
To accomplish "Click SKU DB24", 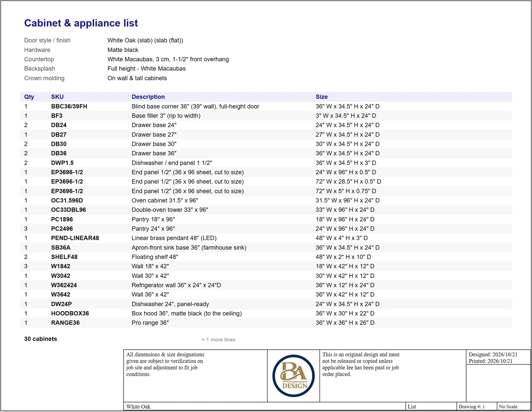I will coord(59,125).
